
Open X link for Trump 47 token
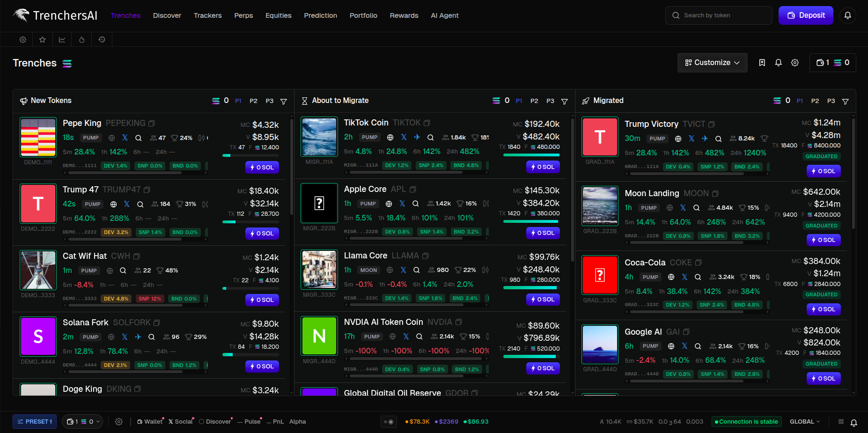coord(127,204)
